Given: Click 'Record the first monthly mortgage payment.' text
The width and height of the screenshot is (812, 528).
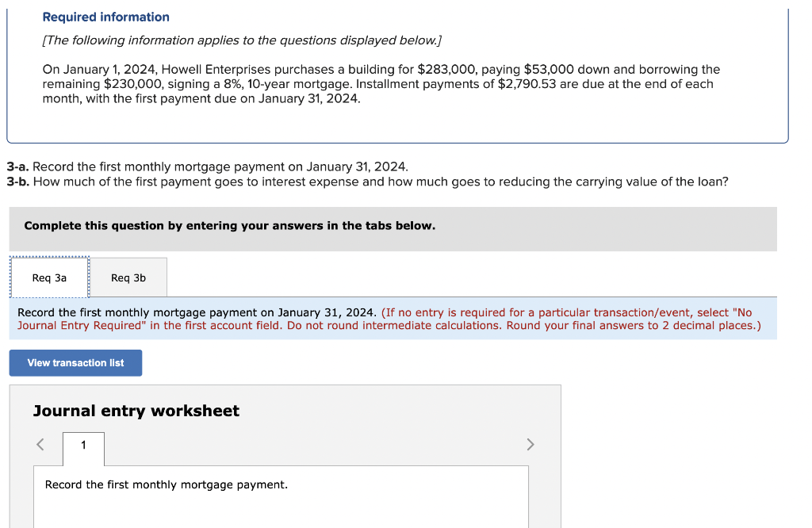Looking at the screenshot, I should [167, 484].
